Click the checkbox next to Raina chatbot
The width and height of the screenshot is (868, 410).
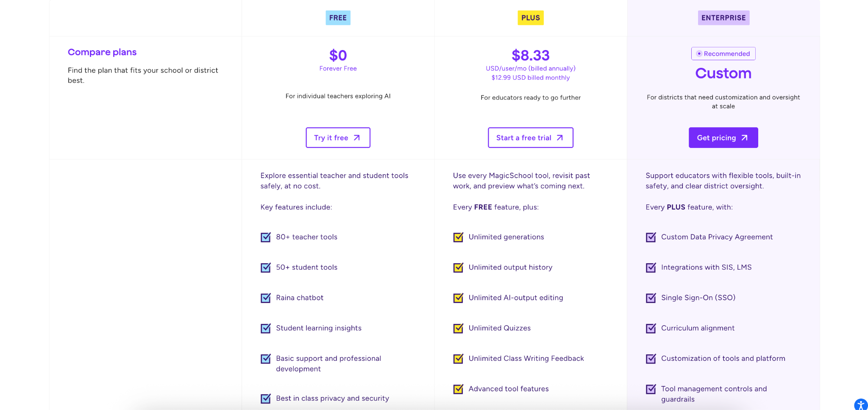click(x=265, y=298)
